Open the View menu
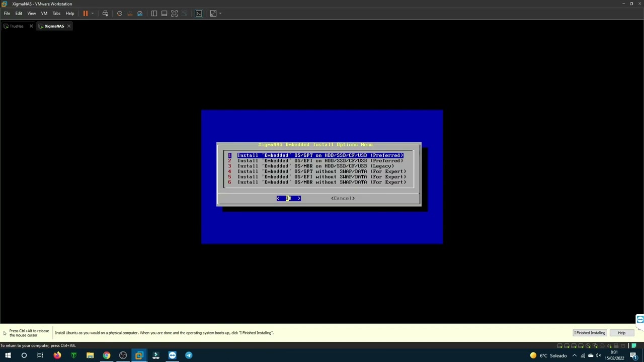Screen dimensions: 644x362 32,14
